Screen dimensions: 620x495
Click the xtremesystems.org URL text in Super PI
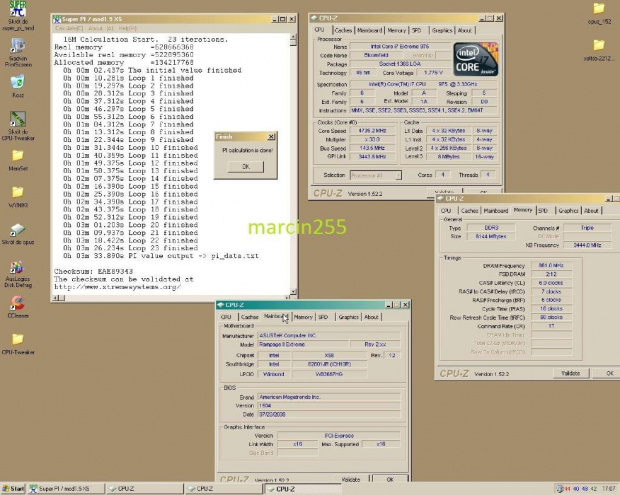[117, 287]
